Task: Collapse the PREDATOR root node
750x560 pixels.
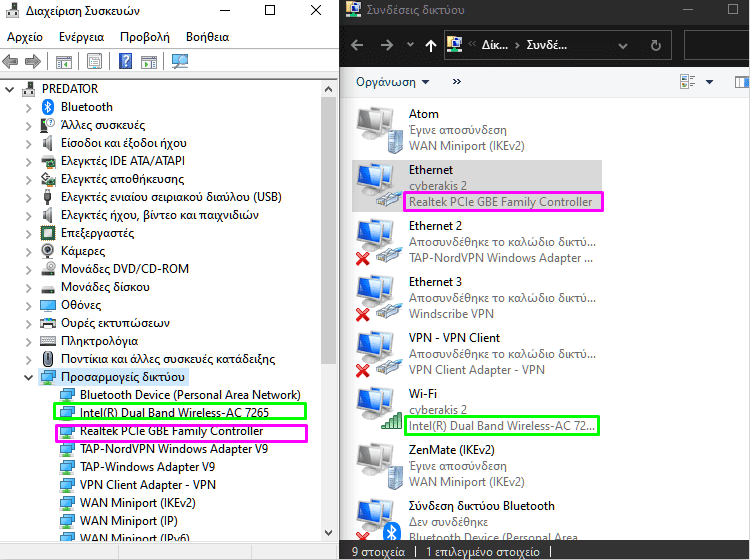Action: tap(10, 89)
